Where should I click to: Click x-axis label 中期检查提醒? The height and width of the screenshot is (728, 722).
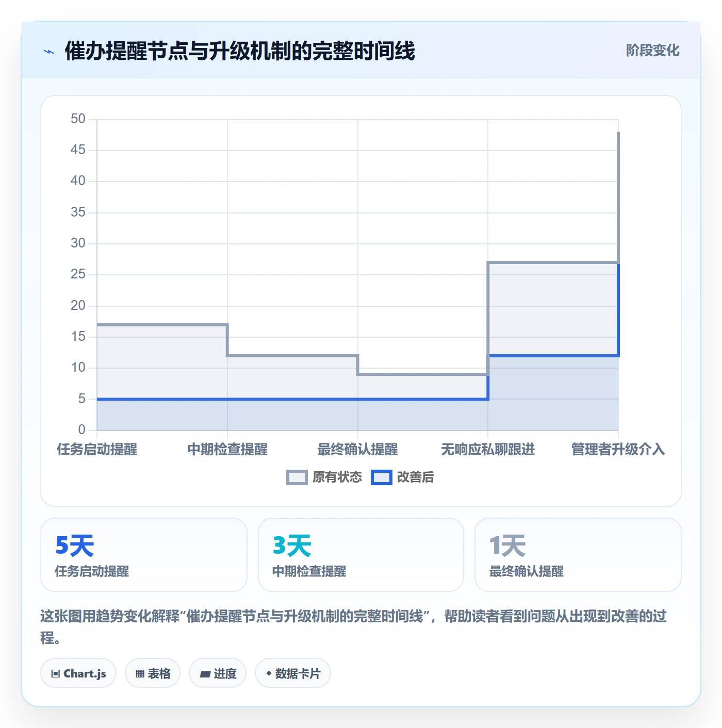[x=227, y=450]
